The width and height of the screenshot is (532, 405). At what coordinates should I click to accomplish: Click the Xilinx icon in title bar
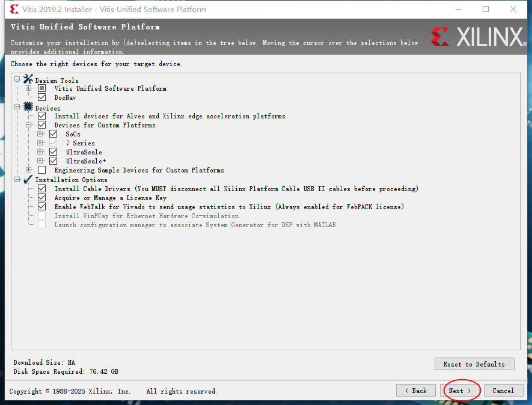click(x=14, y=9)
